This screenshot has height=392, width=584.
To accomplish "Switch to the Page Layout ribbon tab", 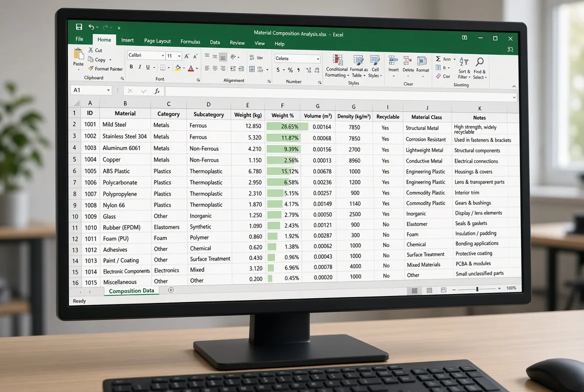I will pos(157,40).
